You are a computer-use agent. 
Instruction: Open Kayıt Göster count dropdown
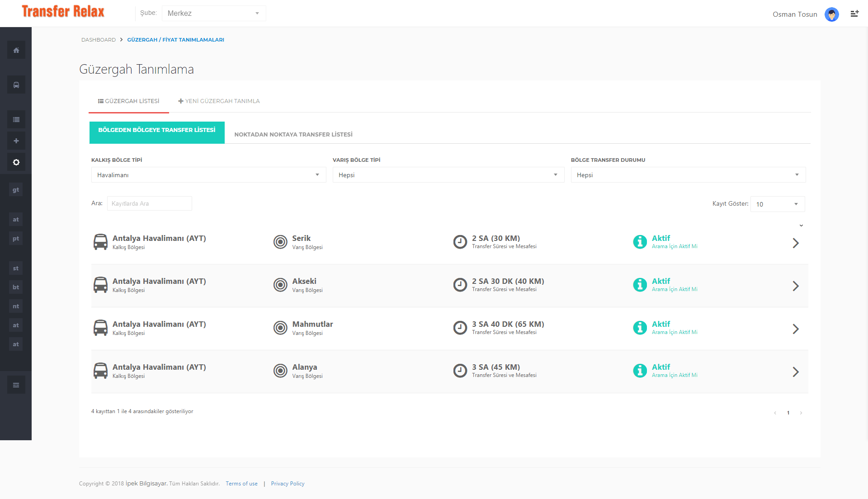777,204
